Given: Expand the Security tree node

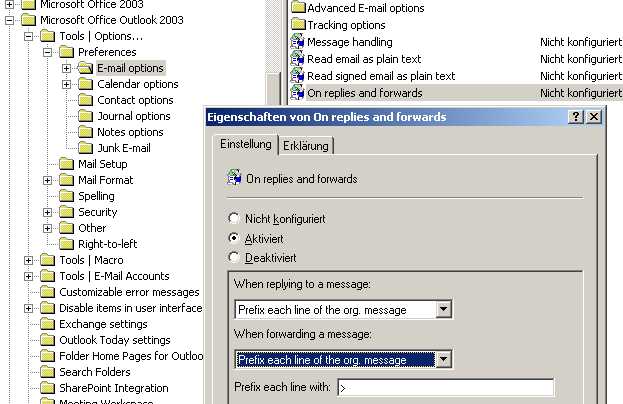Looking at the screenshot, I should [47, 212].
